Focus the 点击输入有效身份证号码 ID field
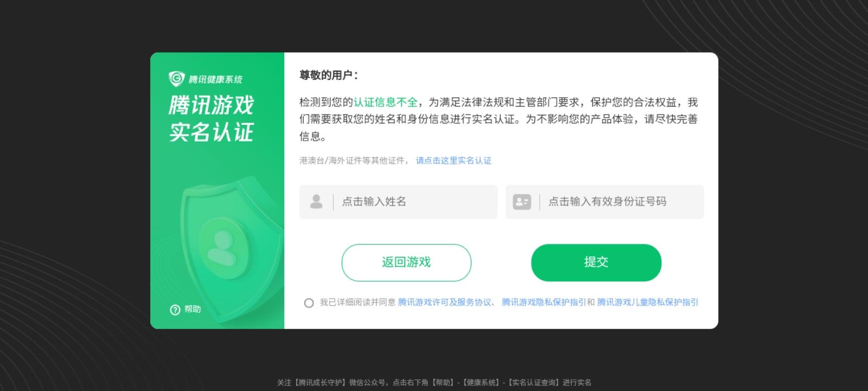 pos(604,202)
